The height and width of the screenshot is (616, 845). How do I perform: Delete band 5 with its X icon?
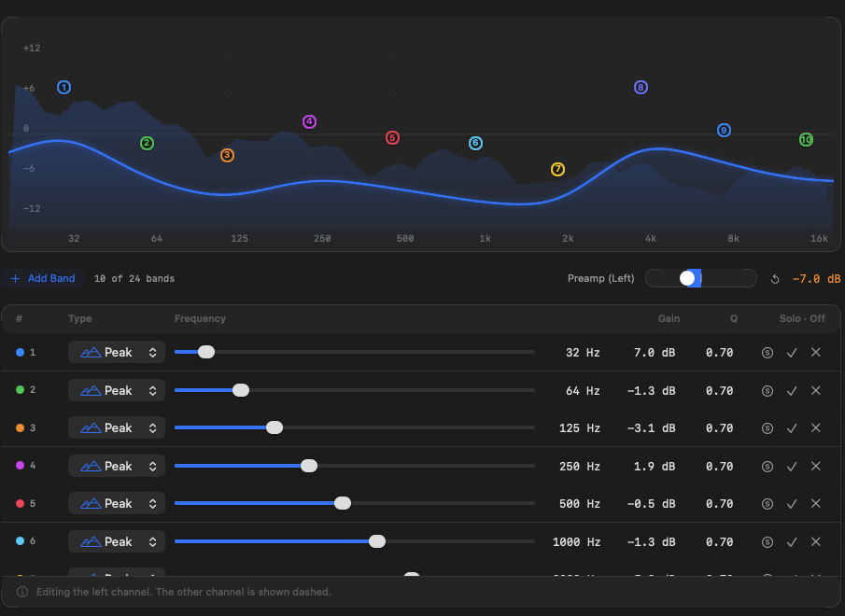(x=816, y=503)
